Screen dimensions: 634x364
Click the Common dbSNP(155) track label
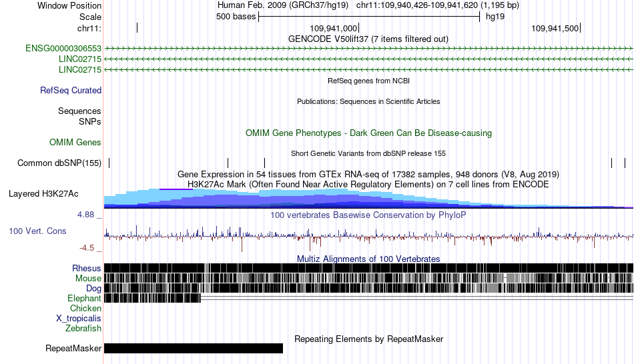59,163
